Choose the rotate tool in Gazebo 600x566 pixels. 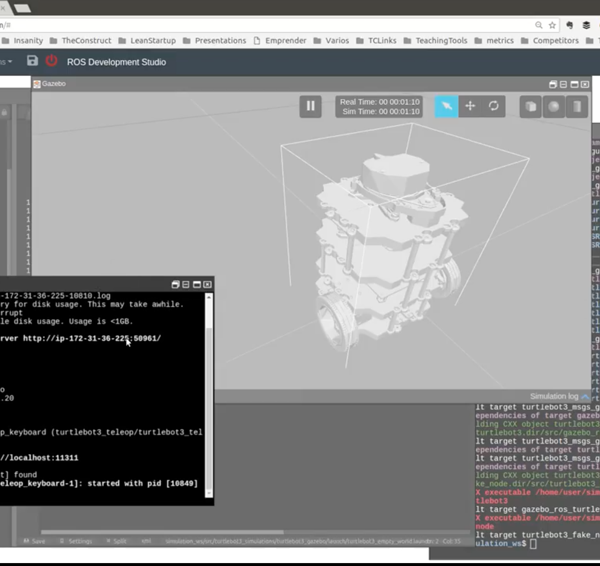pyautogui.click(x=494, y=106)
